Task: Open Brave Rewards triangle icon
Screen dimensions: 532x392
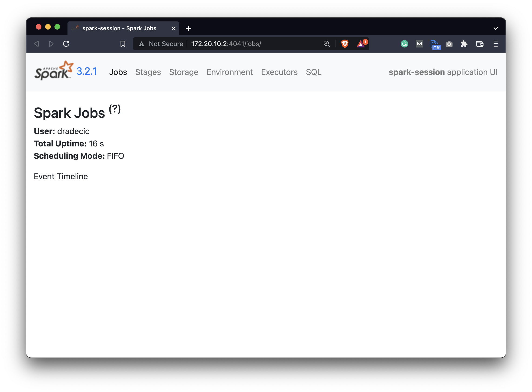Action: click(x=360, y=44)
